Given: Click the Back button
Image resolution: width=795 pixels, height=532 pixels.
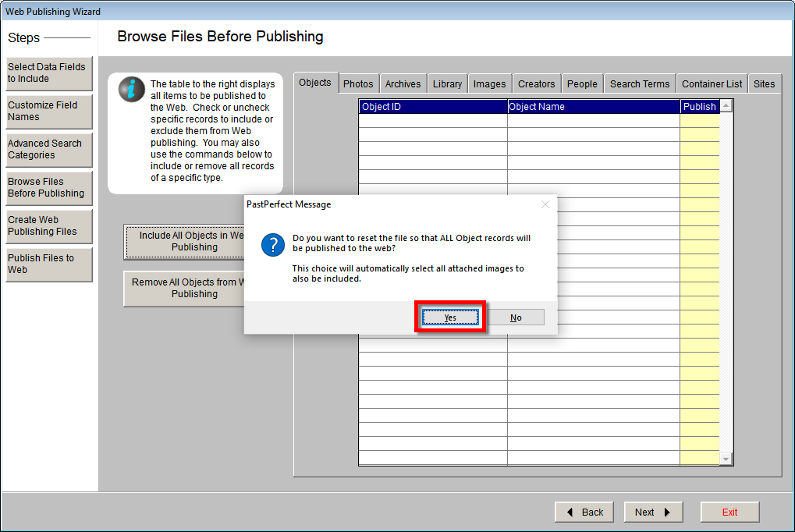Looking at the screenshot, I should pos(584,512).
